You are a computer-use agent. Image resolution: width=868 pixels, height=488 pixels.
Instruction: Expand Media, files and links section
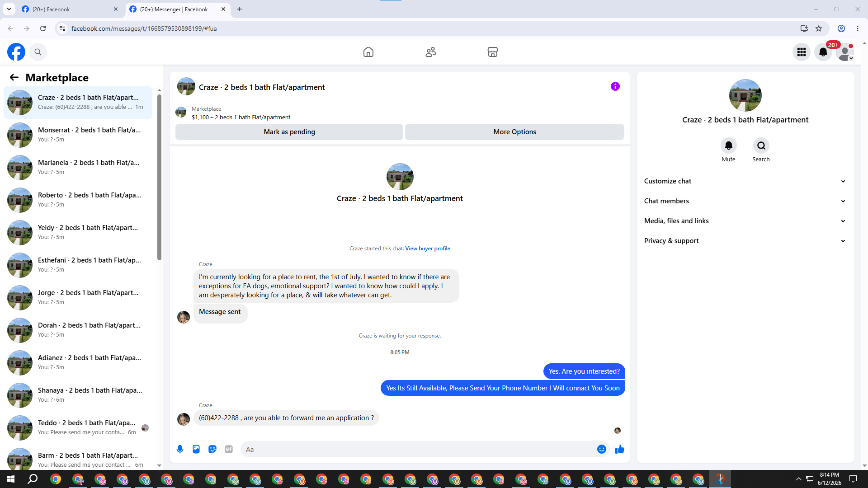[745, 221]
